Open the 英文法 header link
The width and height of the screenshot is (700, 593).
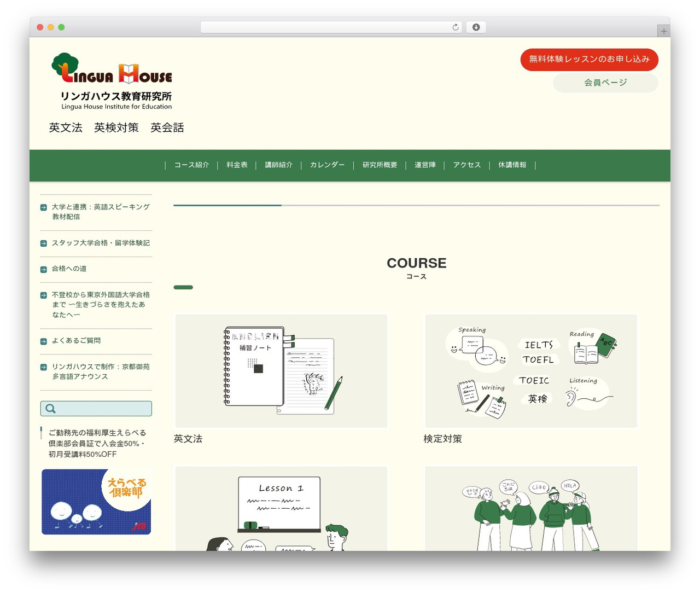coord(66,127)
